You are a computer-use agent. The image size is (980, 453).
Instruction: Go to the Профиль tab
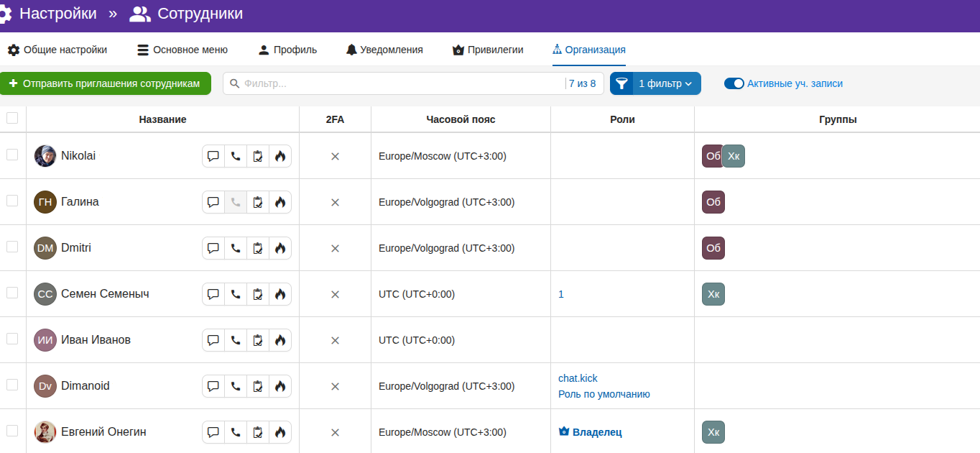click(x=287, y=50)
